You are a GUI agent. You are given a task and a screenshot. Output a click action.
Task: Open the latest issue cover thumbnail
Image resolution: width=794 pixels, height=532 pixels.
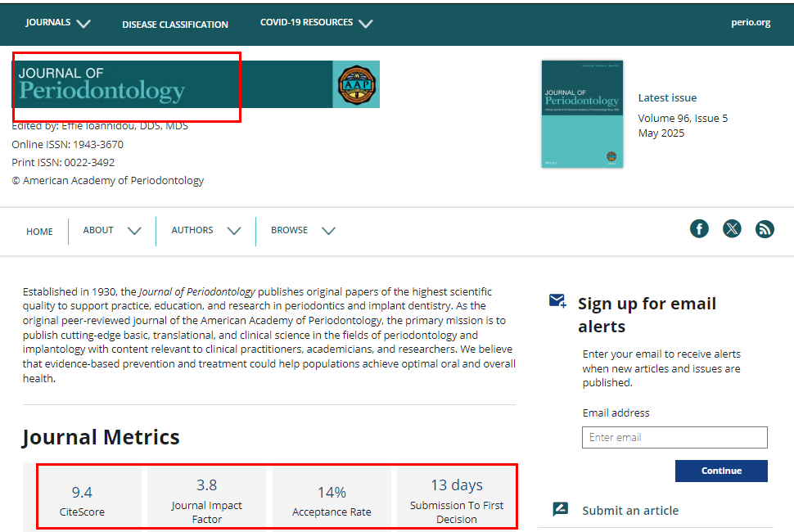tap(582, 114)
